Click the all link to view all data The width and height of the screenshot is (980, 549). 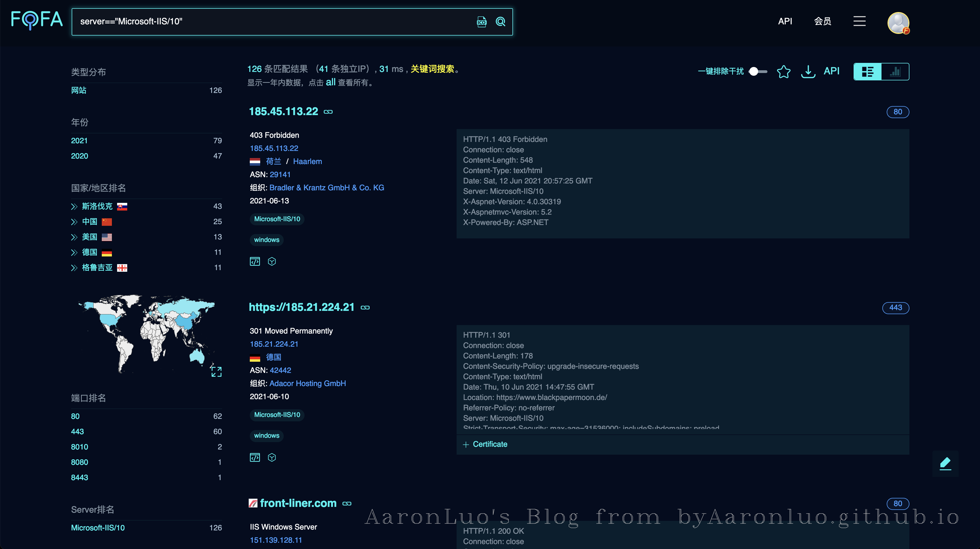point(330,82)
